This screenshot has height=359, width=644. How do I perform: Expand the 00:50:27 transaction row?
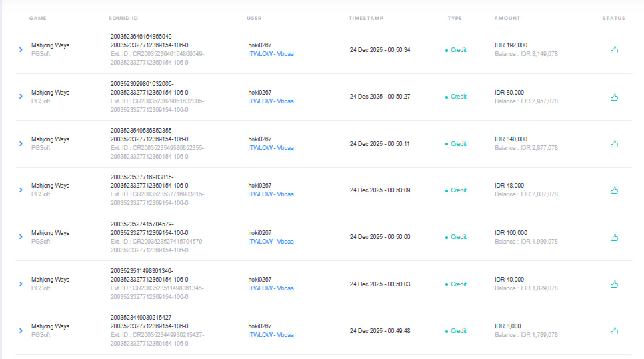point(21,97)
